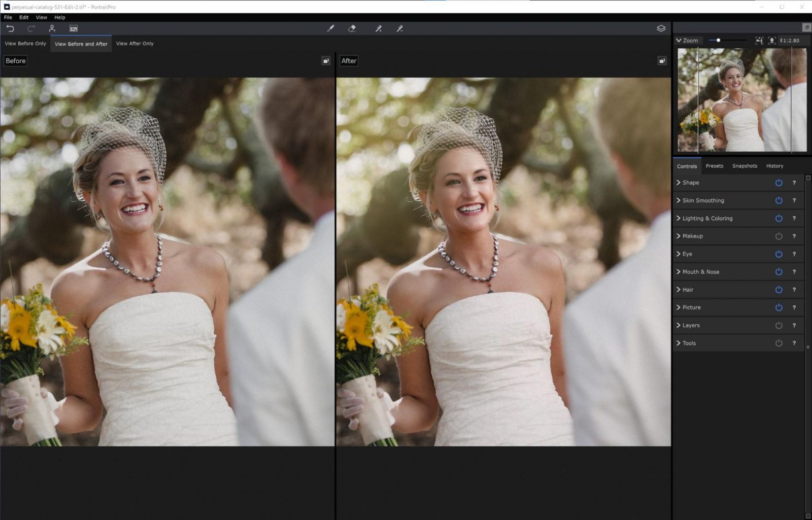Click the Fit to Face icon near Zoom
Screen dimensions: 812x520
pos(772,40)
